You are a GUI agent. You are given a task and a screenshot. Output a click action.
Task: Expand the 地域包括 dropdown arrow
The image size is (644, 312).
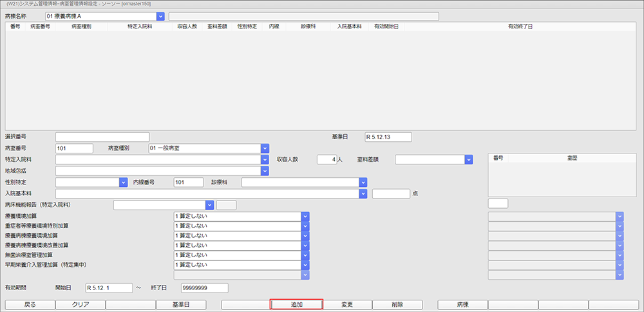coord(265,171)
